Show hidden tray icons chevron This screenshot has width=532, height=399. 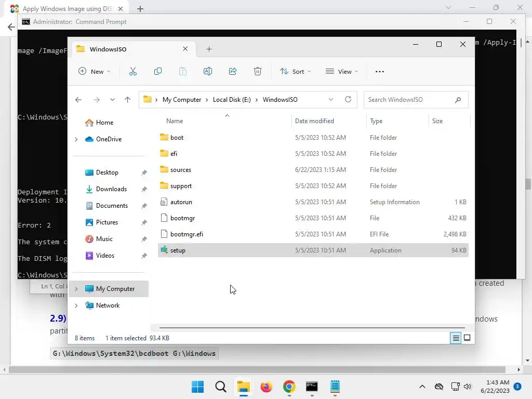422,387
